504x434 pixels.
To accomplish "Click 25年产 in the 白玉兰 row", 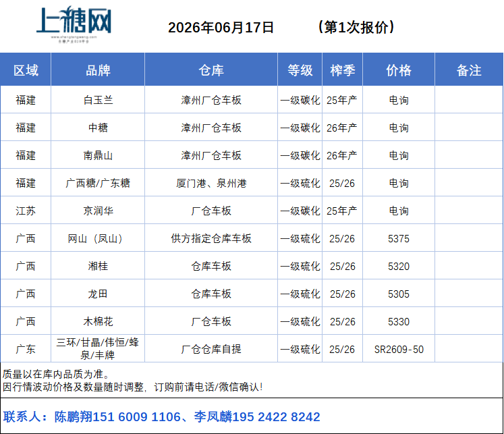I will coord(342,100).
